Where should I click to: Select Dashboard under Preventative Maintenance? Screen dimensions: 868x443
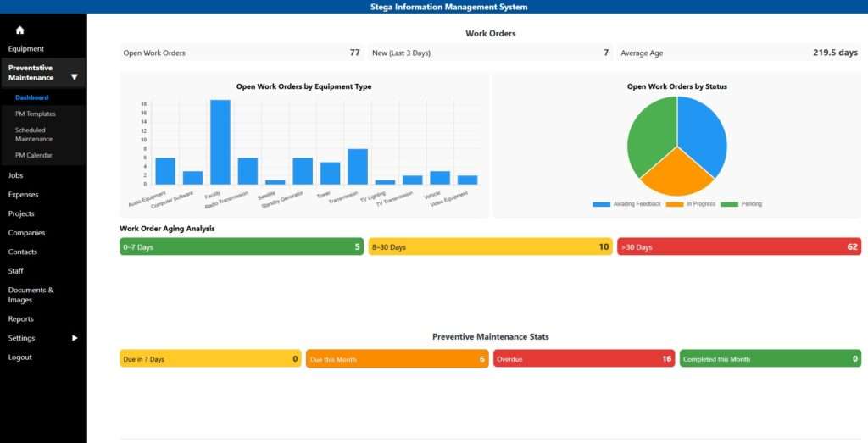[31, 97]
